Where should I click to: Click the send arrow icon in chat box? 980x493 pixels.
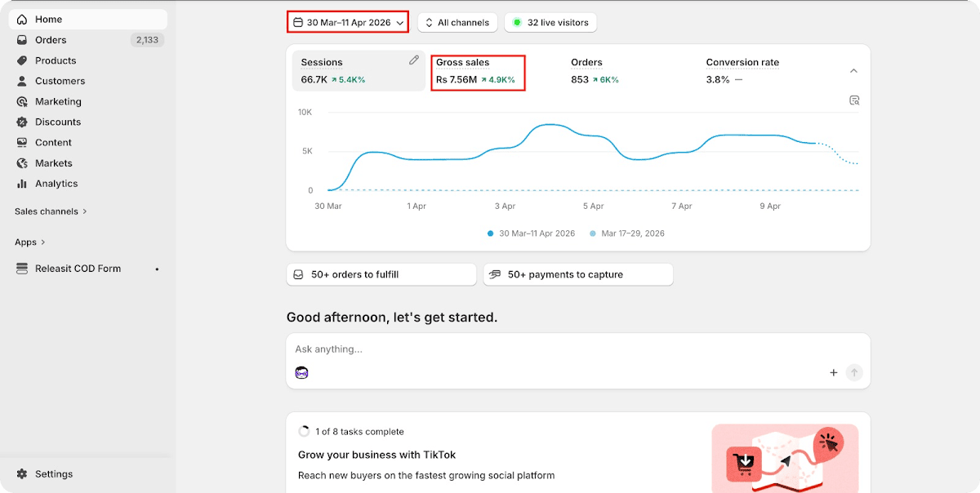pos(854,373)
